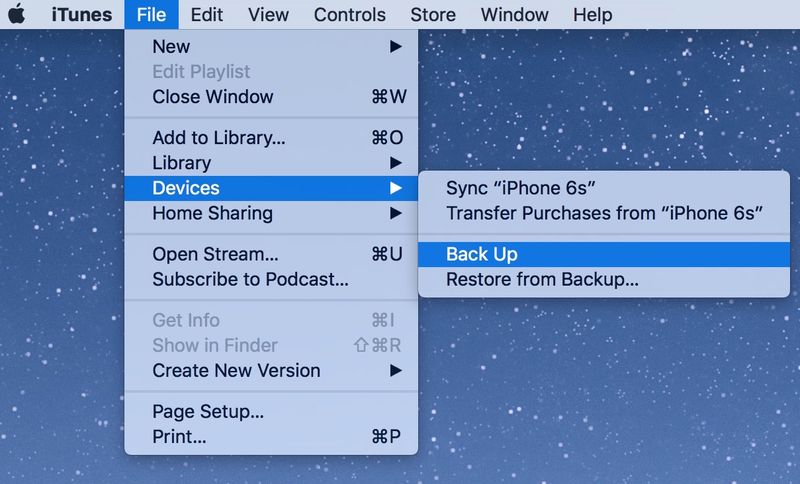The height and width of the screenshot is (484, 800).
Task: Open the Window menu
Action: (514, 14)
